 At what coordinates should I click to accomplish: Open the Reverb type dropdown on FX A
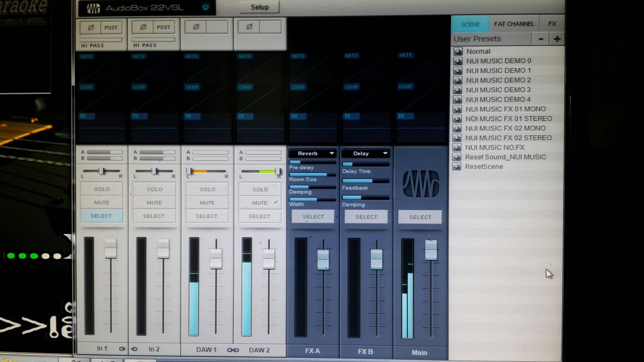click(312, 153)
